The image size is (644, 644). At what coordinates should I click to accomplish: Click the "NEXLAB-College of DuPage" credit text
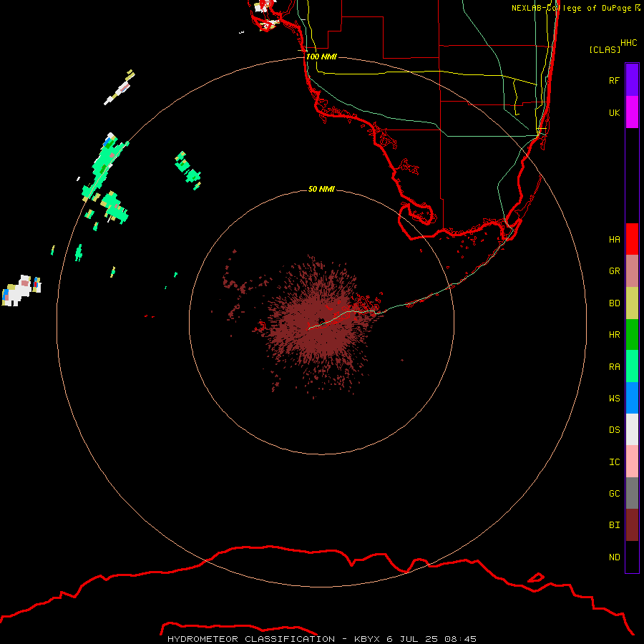click(571, 8)
